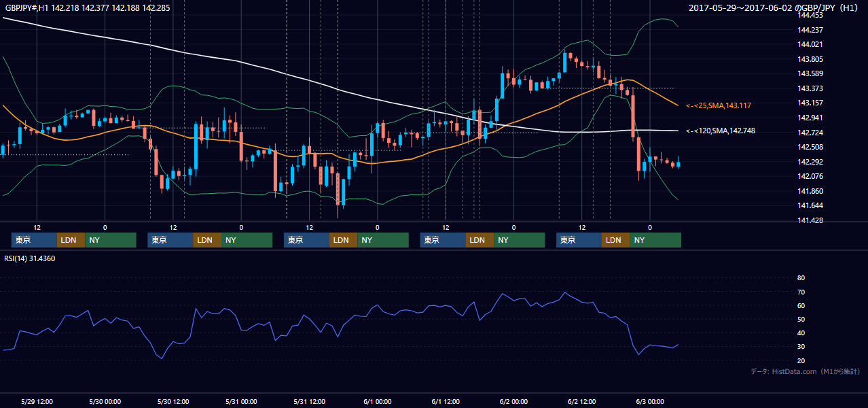
Task: Click the RSI(14) 31.4360 indicator label
Action: (30, 258)
